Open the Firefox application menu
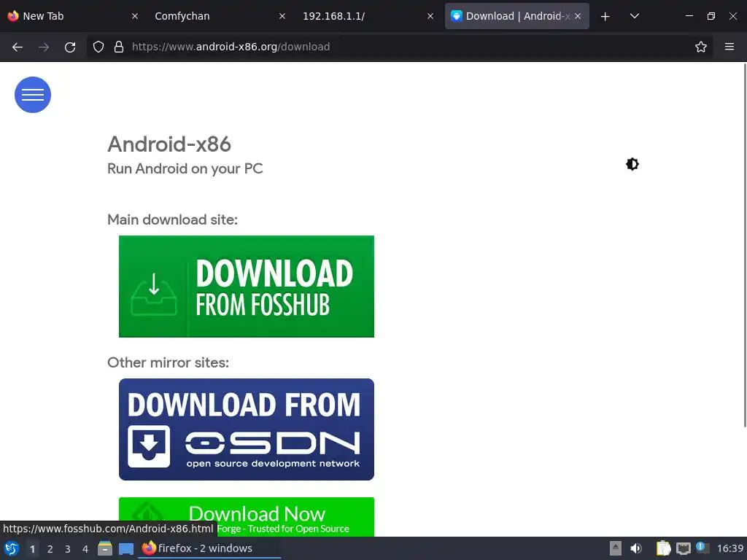The width and height of the screenshot is (747, 560). (x=729, y=47)
